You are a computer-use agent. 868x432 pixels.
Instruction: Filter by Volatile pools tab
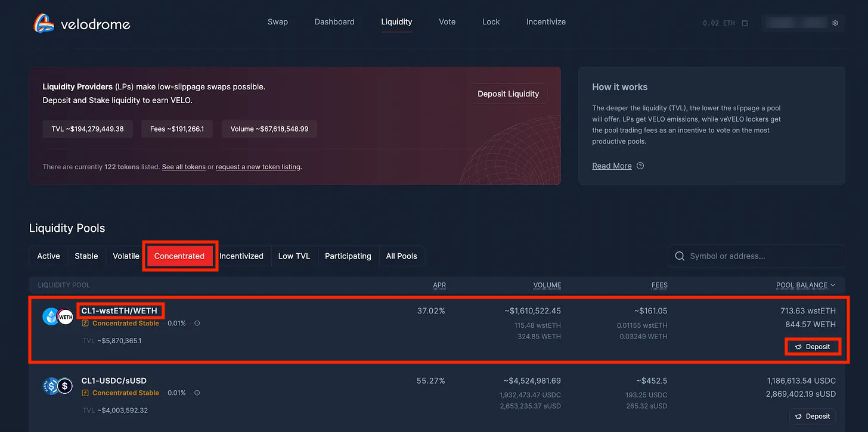click(x=126, y=256)
